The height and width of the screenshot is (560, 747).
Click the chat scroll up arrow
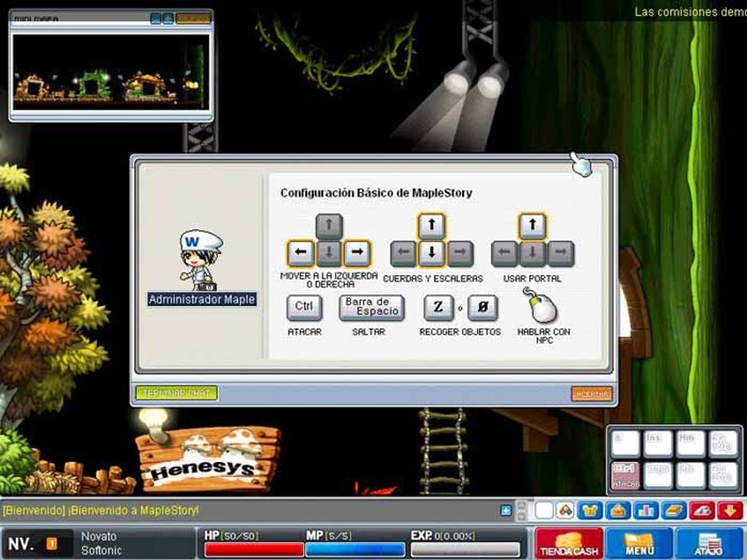(522, 505)
